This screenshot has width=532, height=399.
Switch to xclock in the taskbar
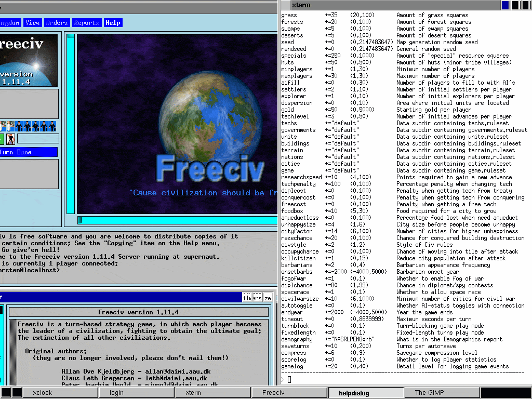43,393
